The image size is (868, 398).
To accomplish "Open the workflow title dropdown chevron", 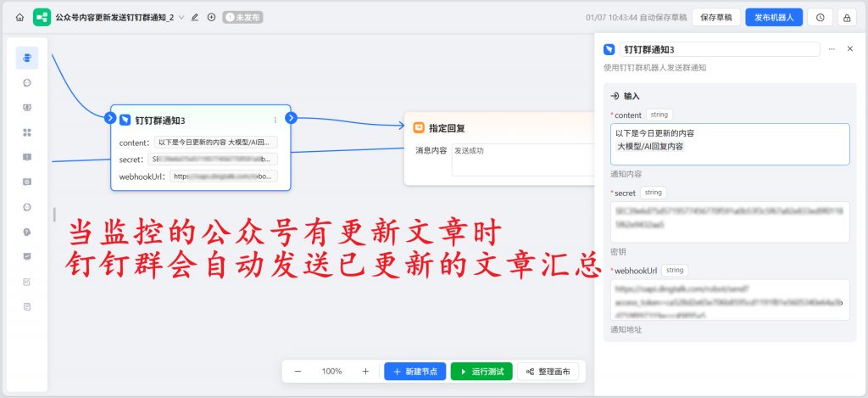I will 181,17.
